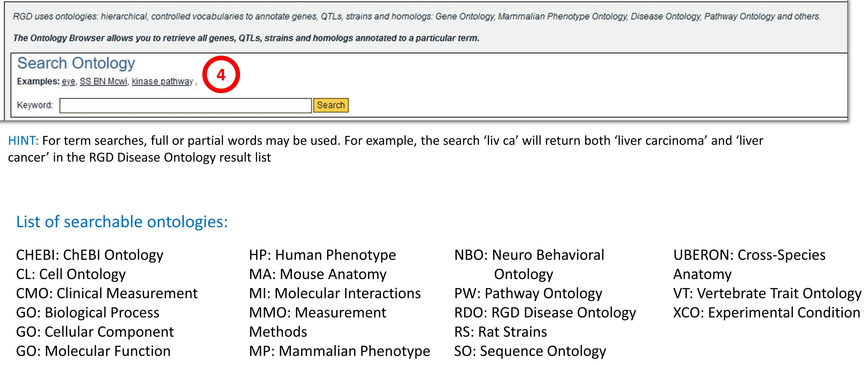Open the "SS BN Mcwi" example link
This screenshot has height=365, width=868.
click(103, 82)
